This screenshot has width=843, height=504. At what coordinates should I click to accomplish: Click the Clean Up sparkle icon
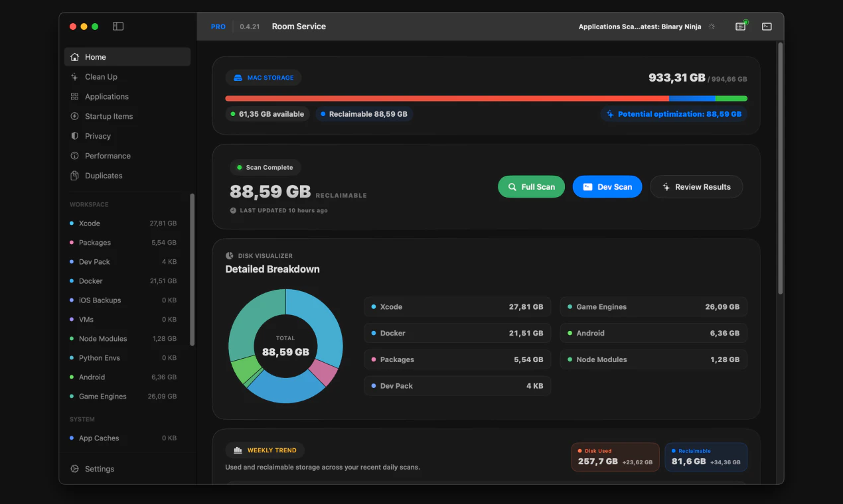point(74,77)
